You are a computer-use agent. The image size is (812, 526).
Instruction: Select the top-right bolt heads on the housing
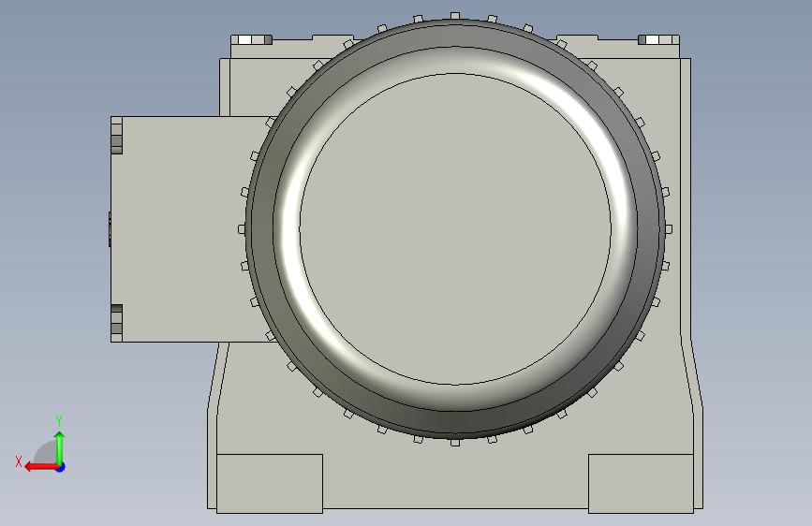point(658,40)
